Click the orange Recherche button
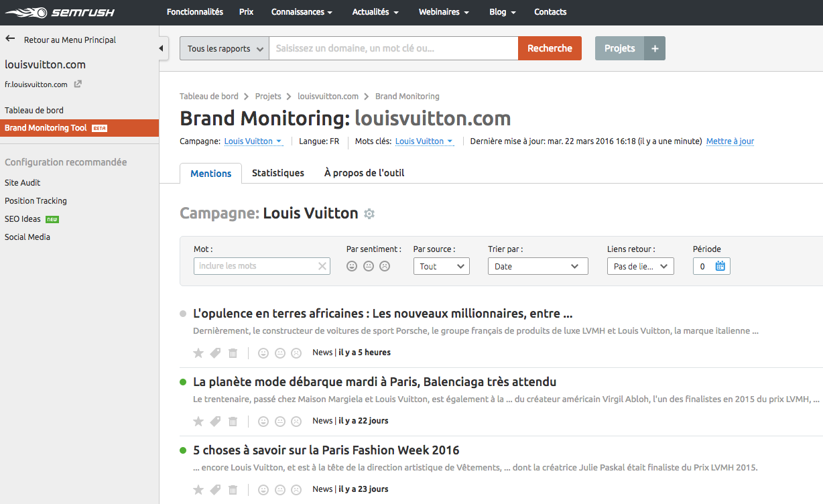 (550, 48)
